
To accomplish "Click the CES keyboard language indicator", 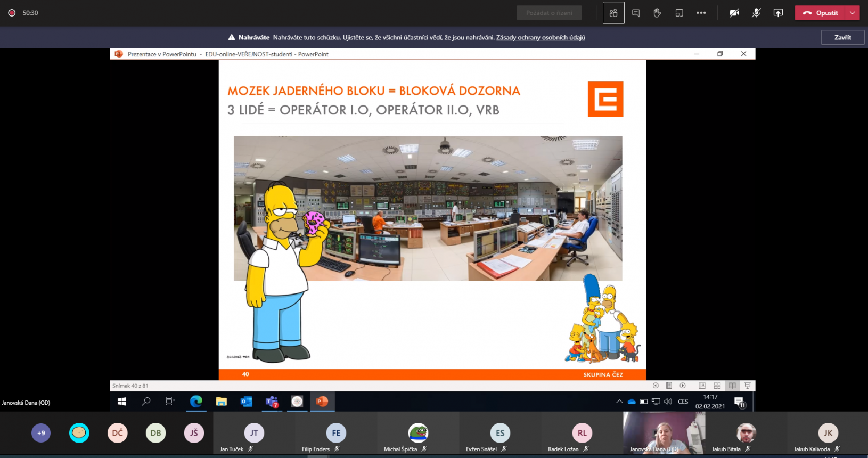I will coord(683,402).
